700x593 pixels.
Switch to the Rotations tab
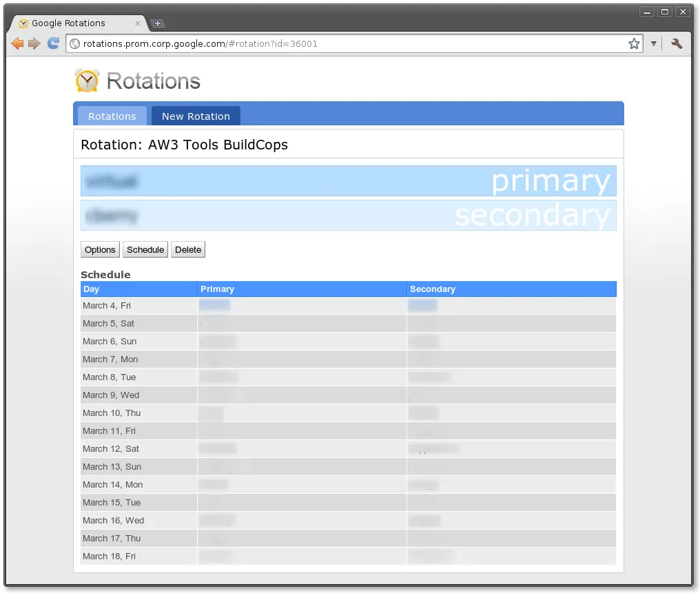tap(112, 116)
